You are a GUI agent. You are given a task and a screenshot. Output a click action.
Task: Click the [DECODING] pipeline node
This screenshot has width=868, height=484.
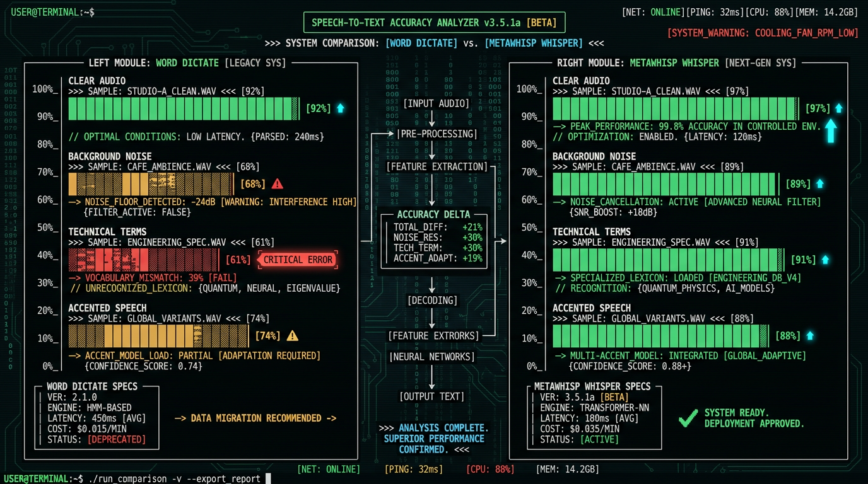pos(432,300)
